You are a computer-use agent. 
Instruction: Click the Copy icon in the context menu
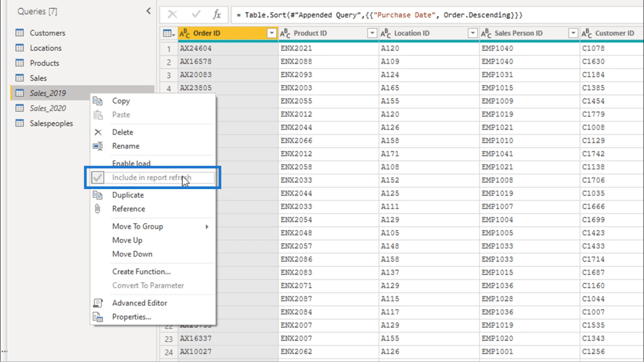click(98, 101)
